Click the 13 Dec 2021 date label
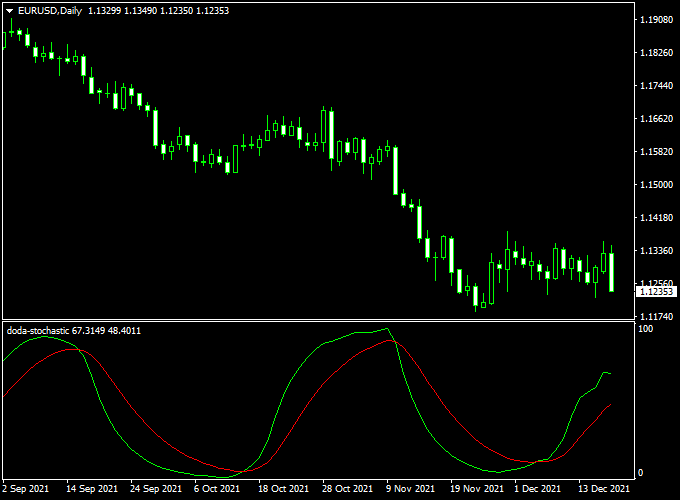 pos(604,489)
